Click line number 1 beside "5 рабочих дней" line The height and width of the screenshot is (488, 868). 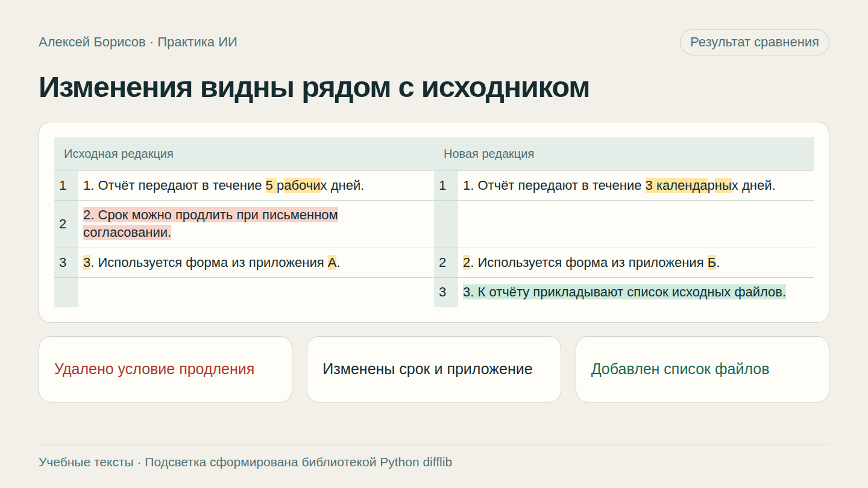(63, 186)
